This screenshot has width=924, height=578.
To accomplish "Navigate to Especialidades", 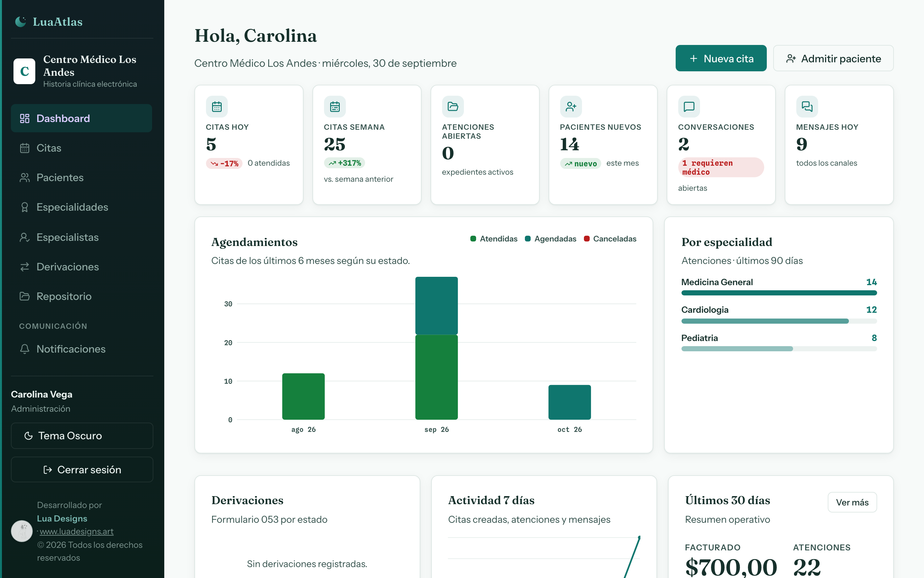I will 81,207.
